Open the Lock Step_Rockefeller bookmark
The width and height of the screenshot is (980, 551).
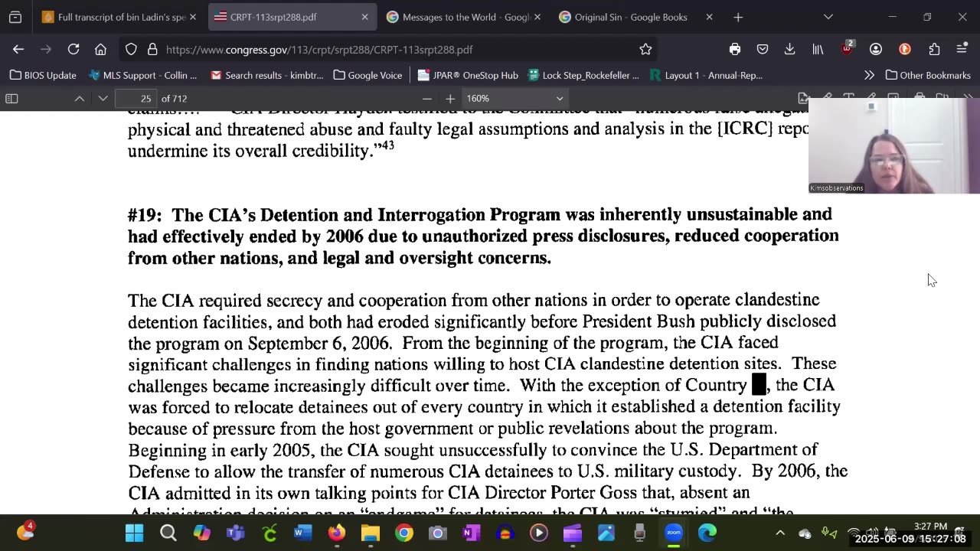[583, 75]
